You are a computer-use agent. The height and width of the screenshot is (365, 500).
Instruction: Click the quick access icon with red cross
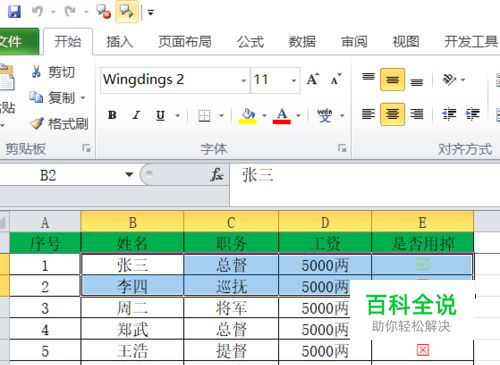click(103, 12)
